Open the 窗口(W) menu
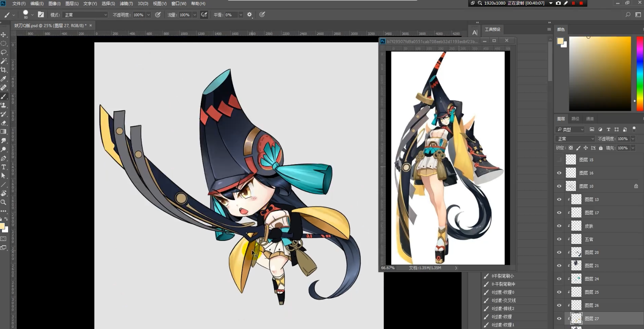Screen dimensions: 644x329 tap(179, 3)
